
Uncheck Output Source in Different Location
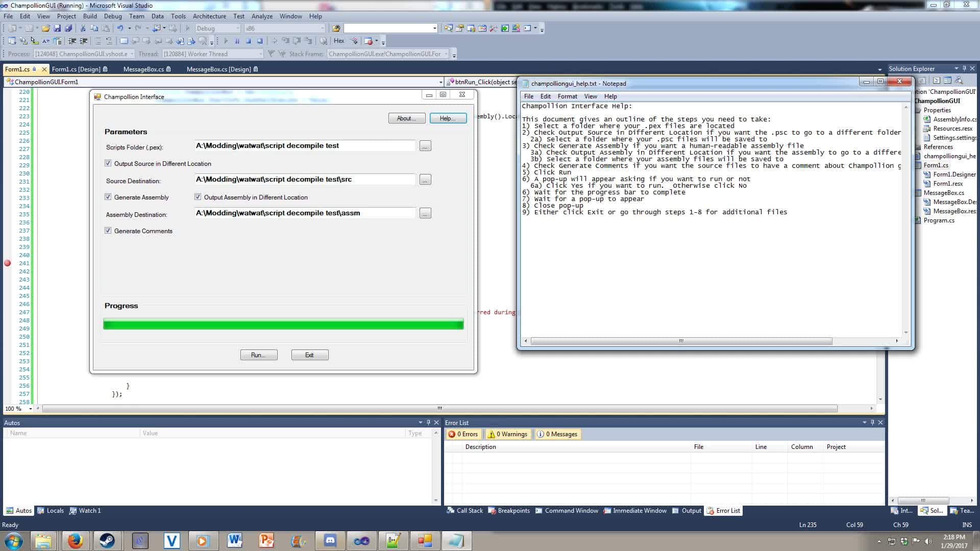(108, 163)
